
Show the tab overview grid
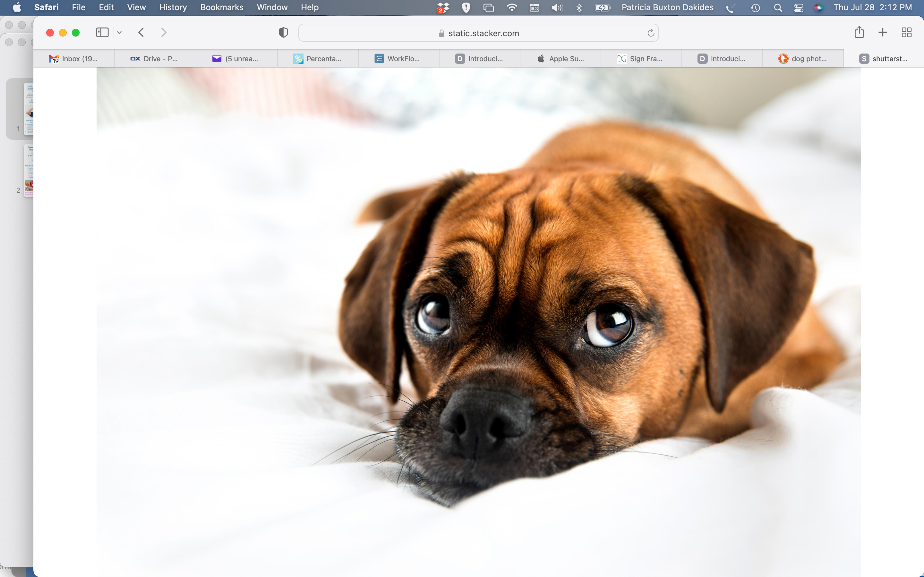click(906, 32)
